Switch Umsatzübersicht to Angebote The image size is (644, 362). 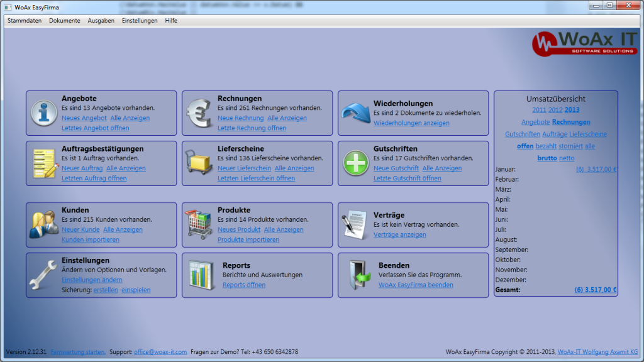click(536, 122)
